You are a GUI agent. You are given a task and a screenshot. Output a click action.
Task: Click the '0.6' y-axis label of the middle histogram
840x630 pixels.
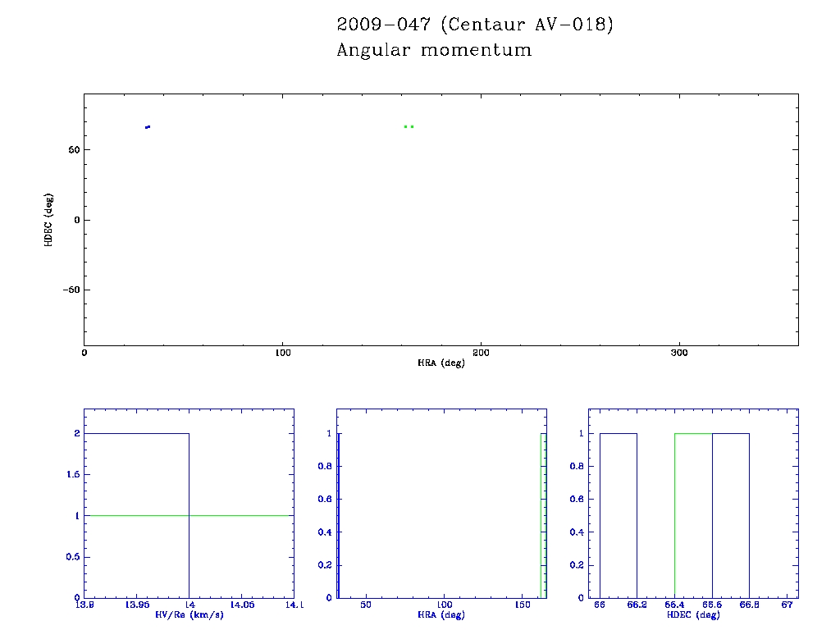point(325,500)
